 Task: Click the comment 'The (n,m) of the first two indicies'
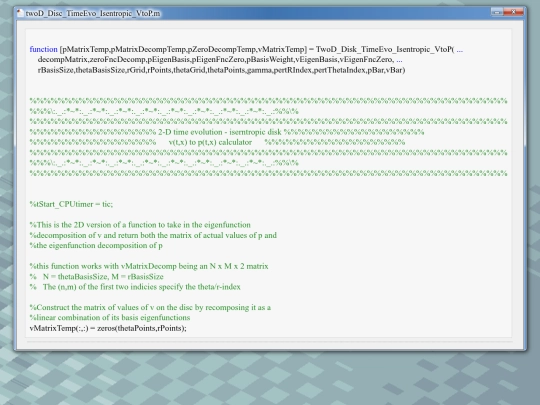click(142, 287)
